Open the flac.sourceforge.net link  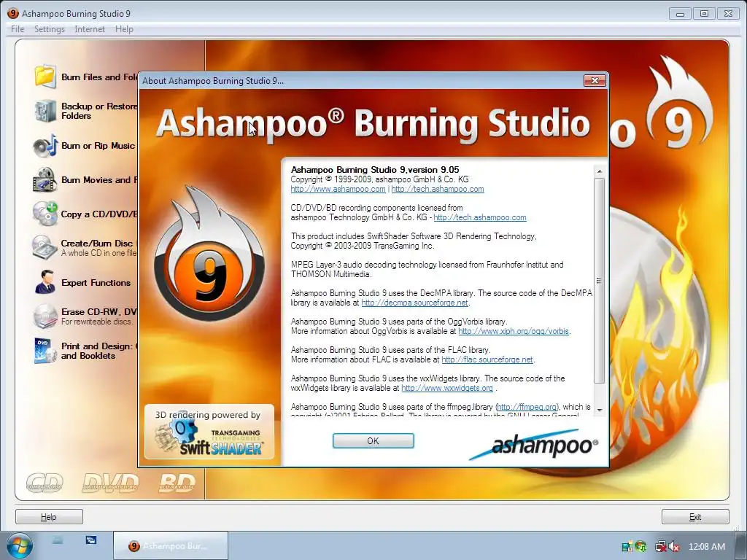pyautogui.click(x=487, y=359)
